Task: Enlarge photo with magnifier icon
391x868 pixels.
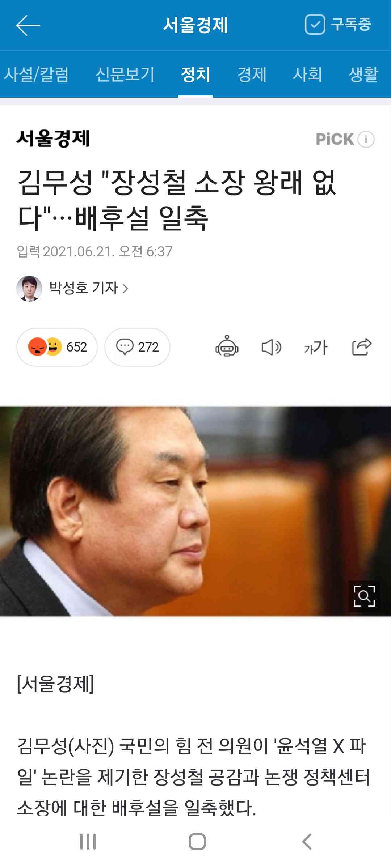Action: 364,596
